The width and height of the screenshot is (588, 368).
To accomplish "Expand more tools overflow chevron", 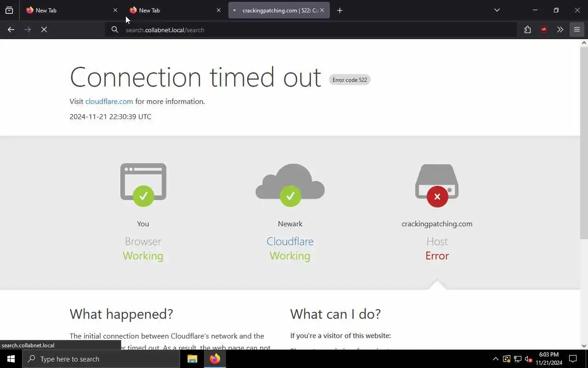I will tap(560, 30).
